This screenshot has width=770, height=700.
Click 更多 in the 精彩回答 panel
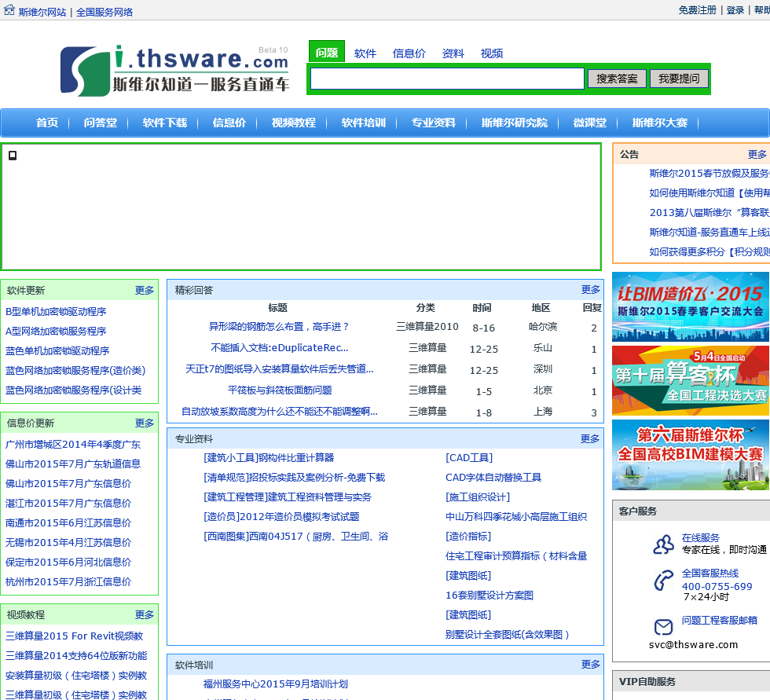coord(590,290)
